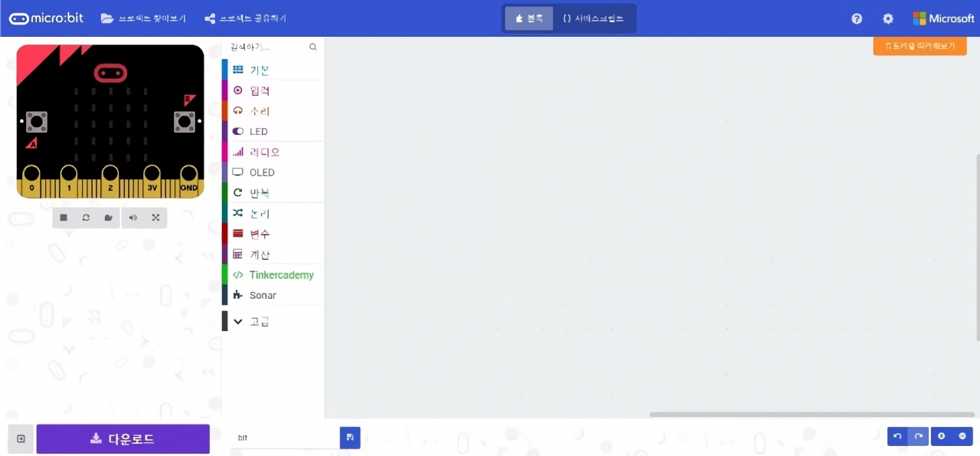Screen dimensions: 980x456
Task: Redo the last undone change
Action: [x=918, y=437]
